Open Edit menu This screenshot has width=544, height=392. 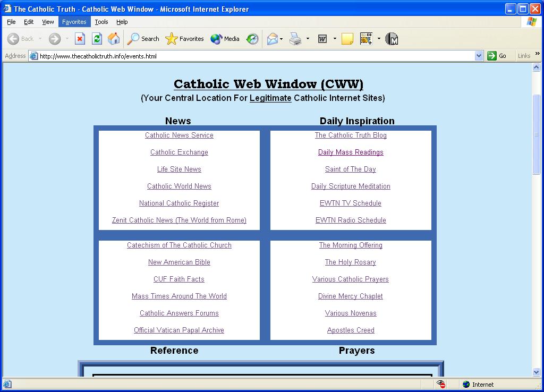click(x=29, y=22)
